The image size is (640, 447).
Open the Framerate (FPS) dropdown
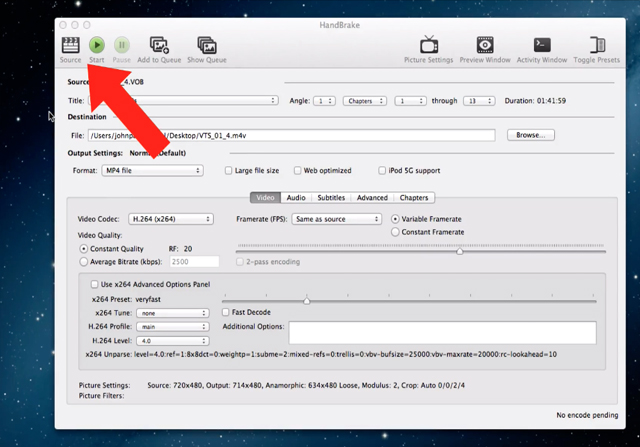337,219
